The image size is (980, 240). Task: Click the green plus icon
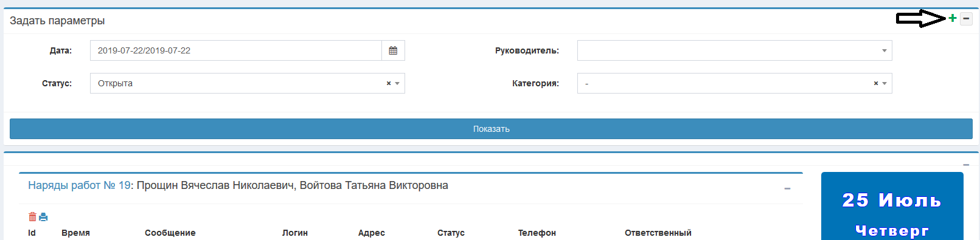point(953,18)
